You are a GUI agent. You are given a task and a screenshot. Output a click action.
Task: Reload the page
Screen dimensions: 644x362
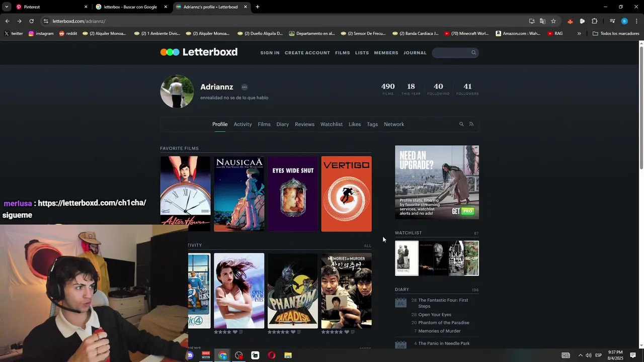31,21
